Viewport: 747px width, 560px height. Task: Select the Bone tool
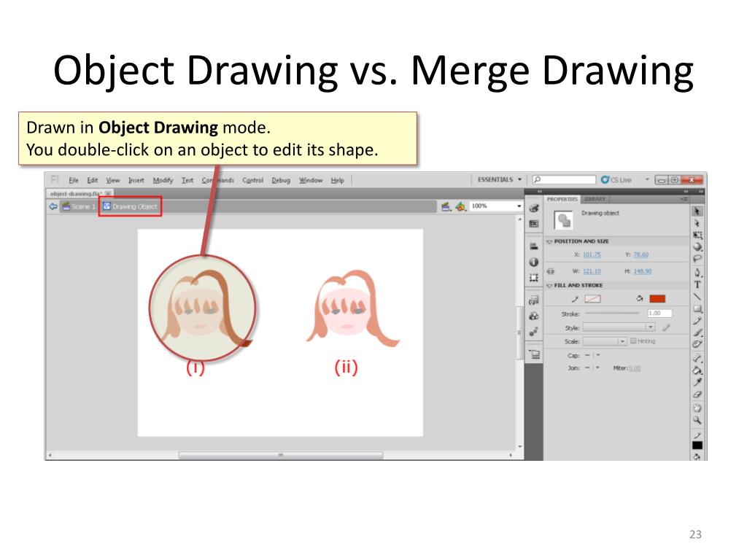697,358
